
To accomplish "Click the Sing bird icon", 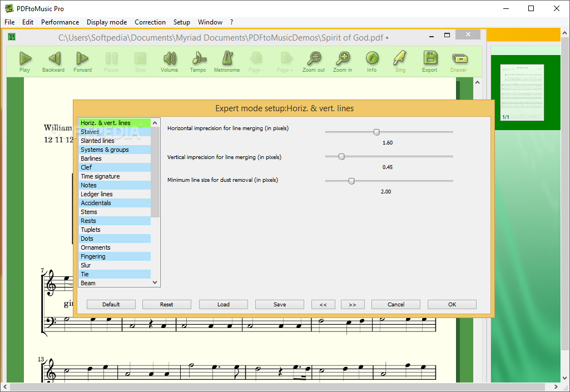I will click(400, 58).
